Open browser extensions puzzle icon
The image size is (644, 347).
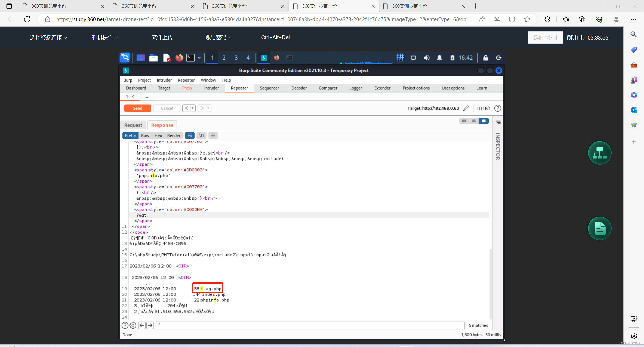[x=547, y=19]
